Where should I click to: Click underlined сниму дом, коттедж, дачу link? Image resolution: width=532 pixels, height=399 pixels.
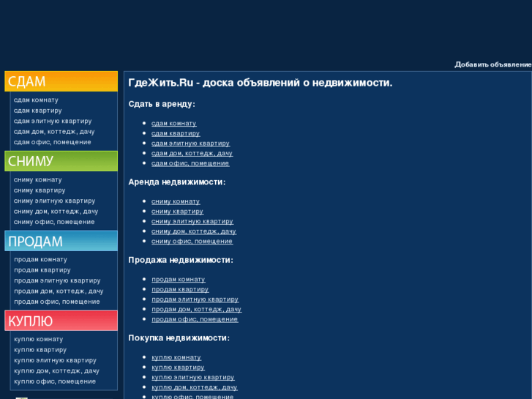coord(194,231)
